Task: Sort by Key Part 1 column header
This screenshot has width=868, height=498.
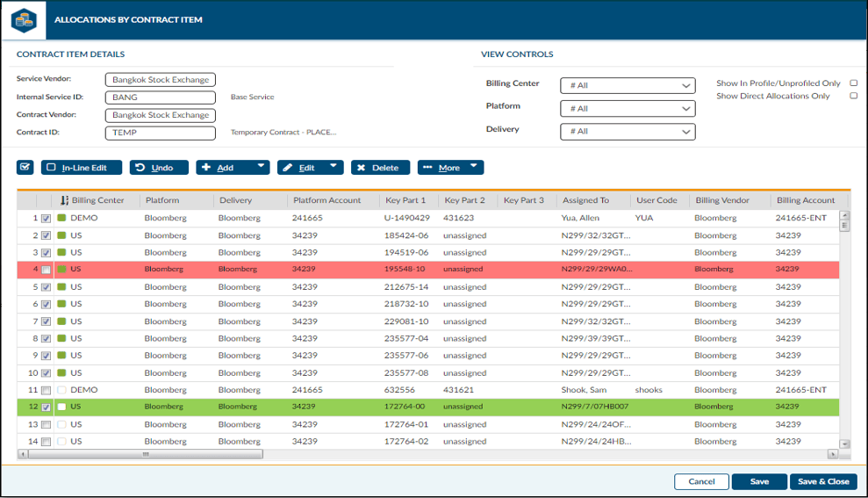Action: coord(405,200)
